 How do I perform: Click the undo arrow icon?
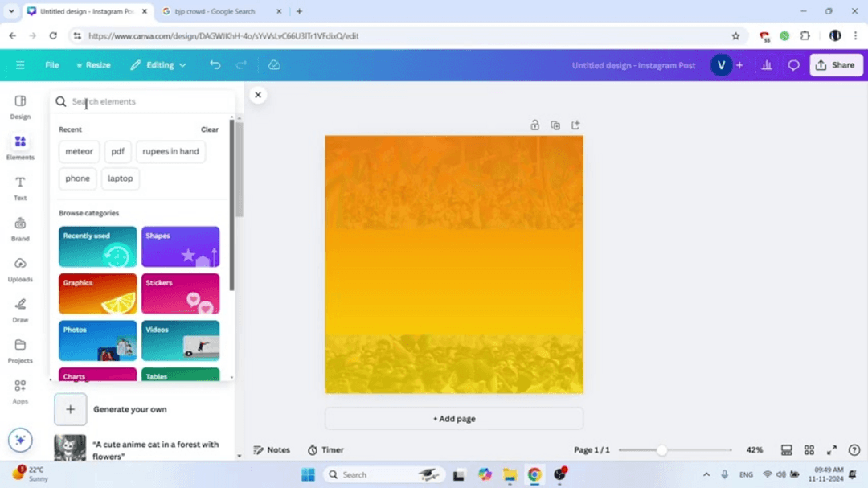pyautogui.click(x=215, y=65)
